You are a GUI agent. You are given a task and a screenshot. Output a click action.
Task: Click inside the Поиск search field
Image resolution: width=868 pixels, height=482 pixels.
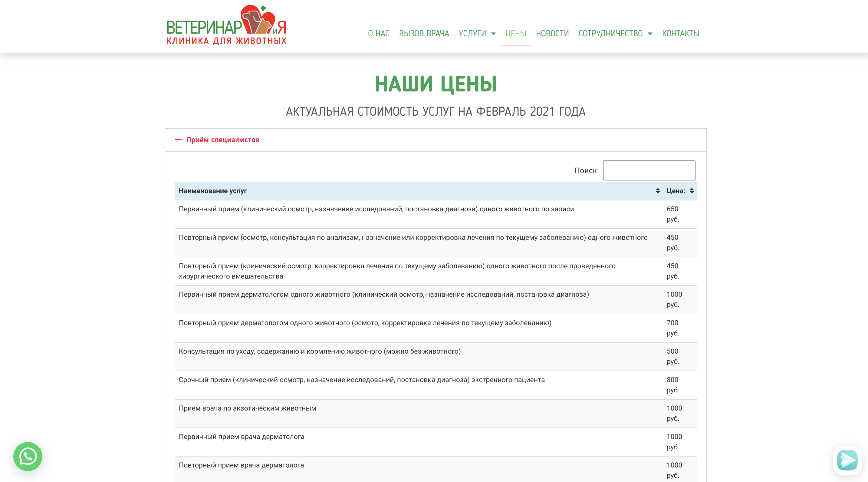click(x=649, y=170)
